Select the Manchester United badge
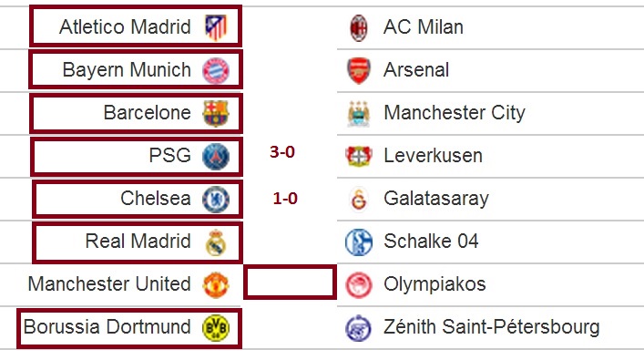The height and width of the screenshot is (360, 644). tap(216, 284)
